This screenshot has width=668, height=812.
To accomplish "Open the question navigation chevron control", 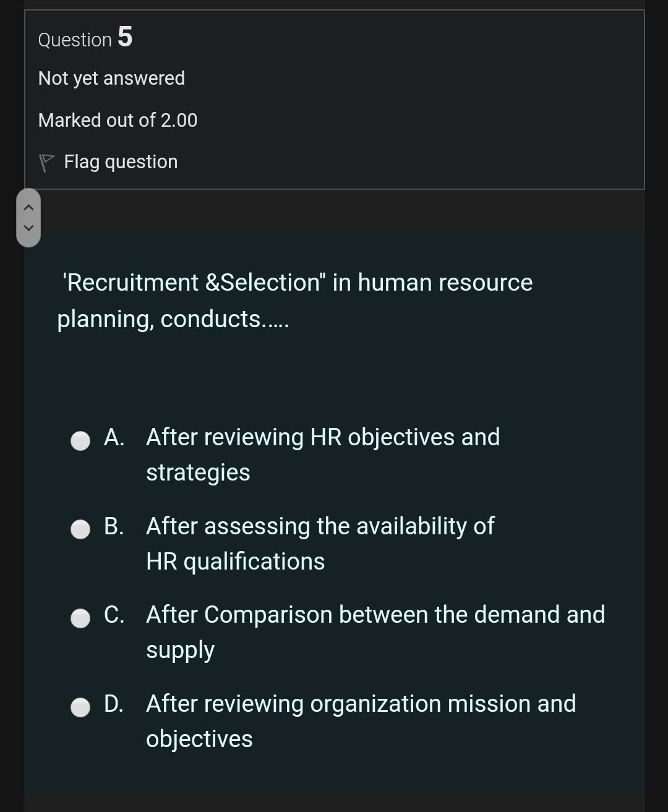I will 28,218.
